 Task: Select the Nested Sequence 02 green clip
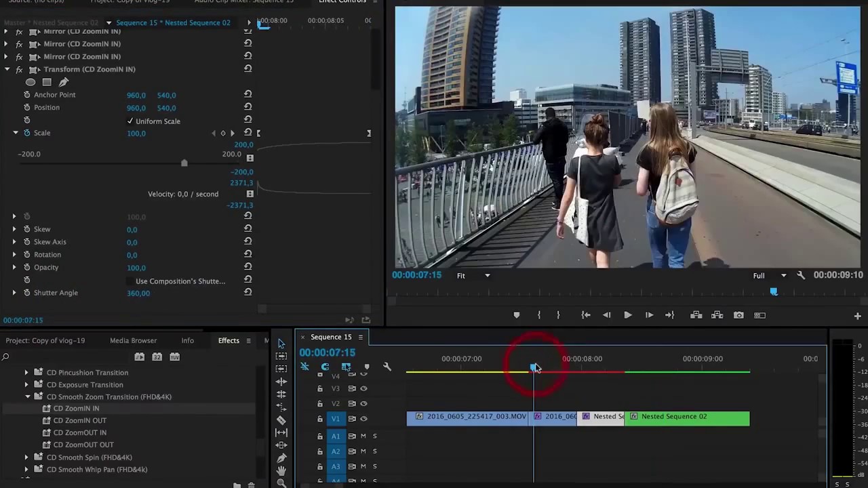tap(686, 418)
